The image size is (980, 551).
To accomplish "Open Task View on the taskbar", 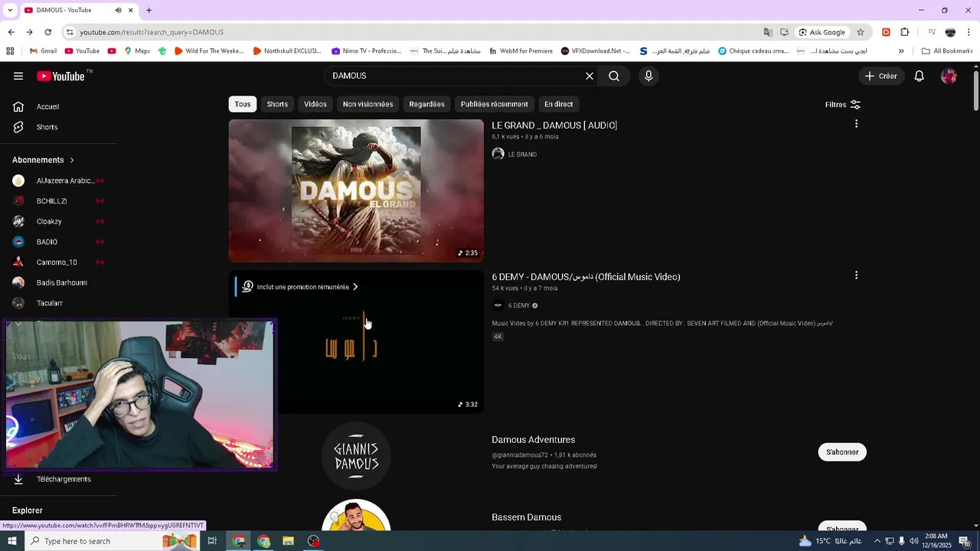I will (212, 541).
